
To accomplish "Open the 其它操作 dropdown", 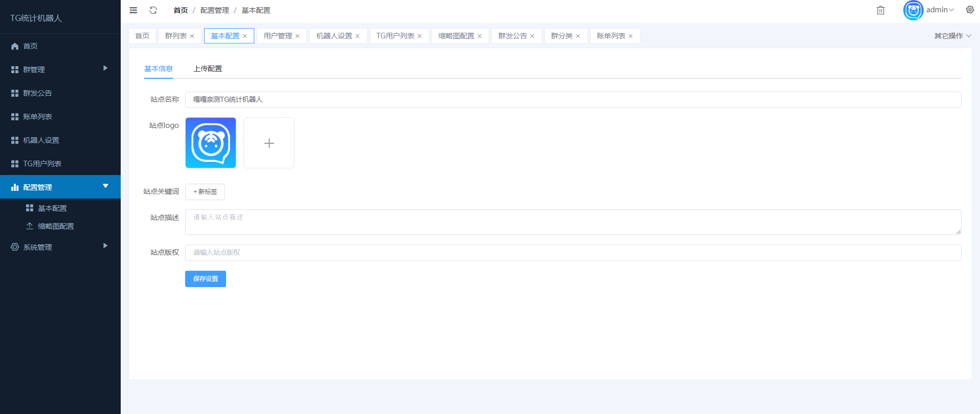I will pyautogui.click(x=952, y=36).
